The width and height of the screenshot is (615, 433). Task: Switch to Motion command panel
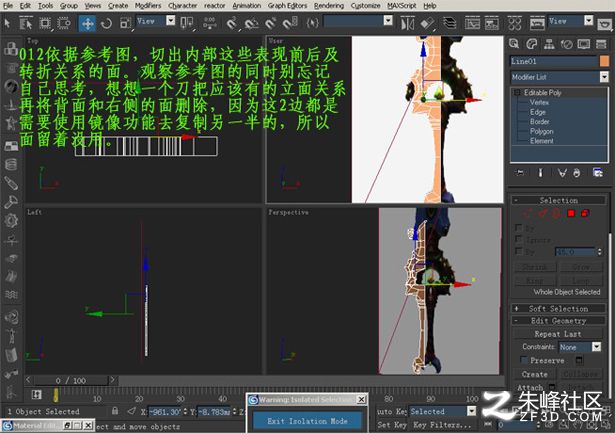coord(566,44)
